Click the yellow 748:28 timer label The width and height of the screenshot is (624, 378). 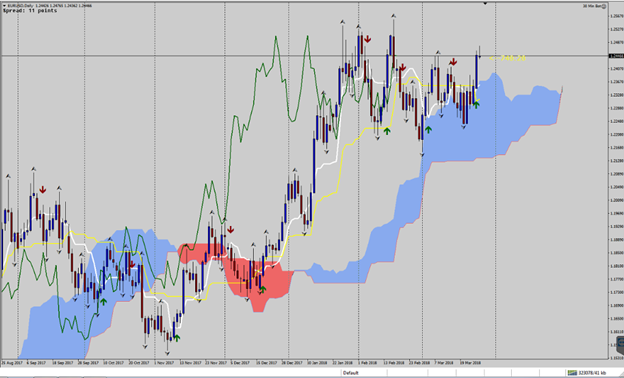click(x=507, y=58)
